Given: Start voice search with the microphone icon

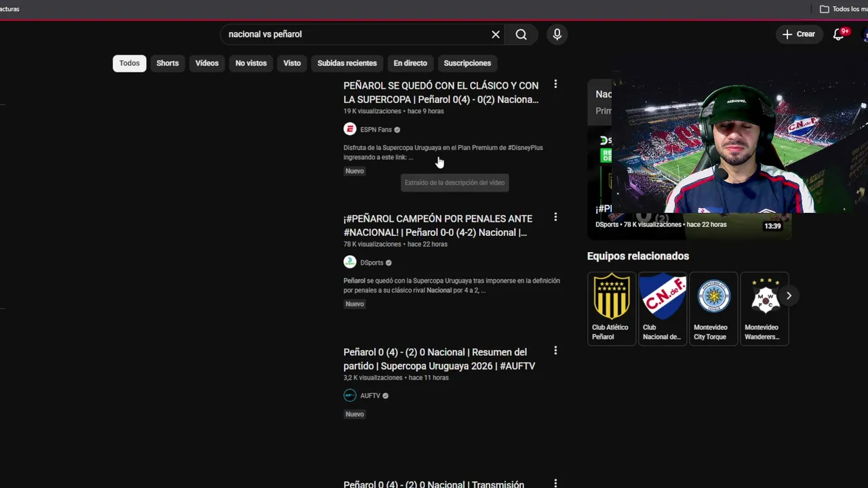Looking at the screenshot, I should point(557,35).
